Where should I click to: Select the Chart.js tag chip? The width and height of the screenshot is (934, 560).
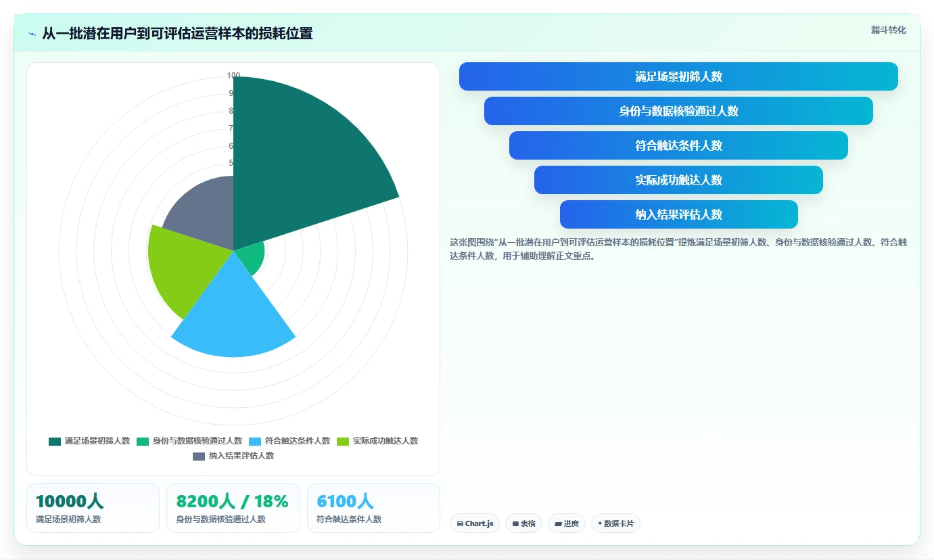[475, 523]
